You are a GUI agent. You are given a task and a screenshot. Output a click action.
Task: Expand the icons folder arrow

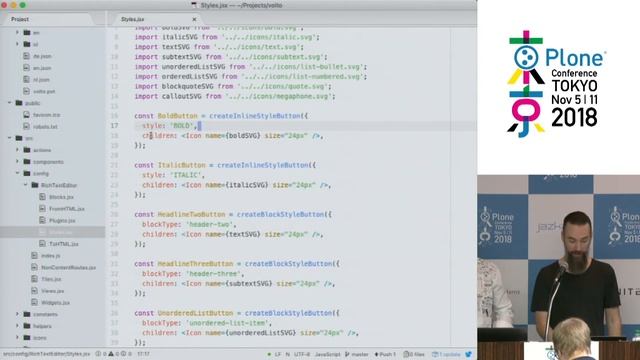(18, 338)
